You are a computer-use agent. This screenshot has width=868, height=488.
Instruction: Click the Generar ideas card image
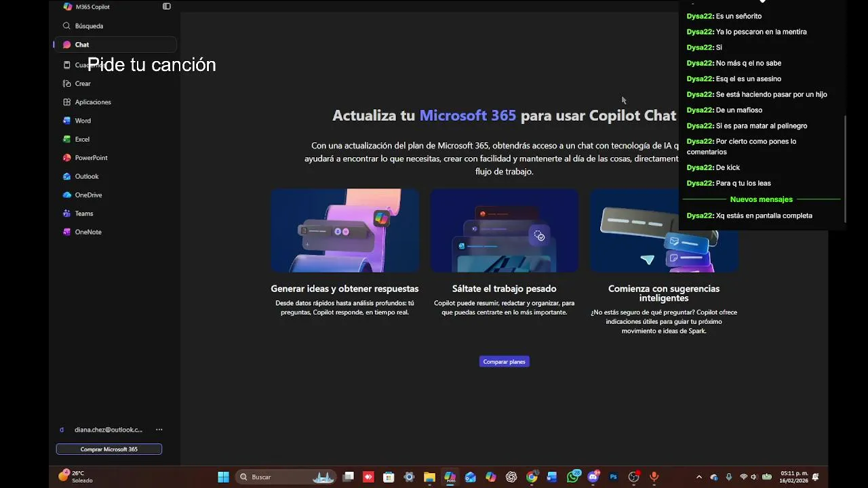(344, 230)
